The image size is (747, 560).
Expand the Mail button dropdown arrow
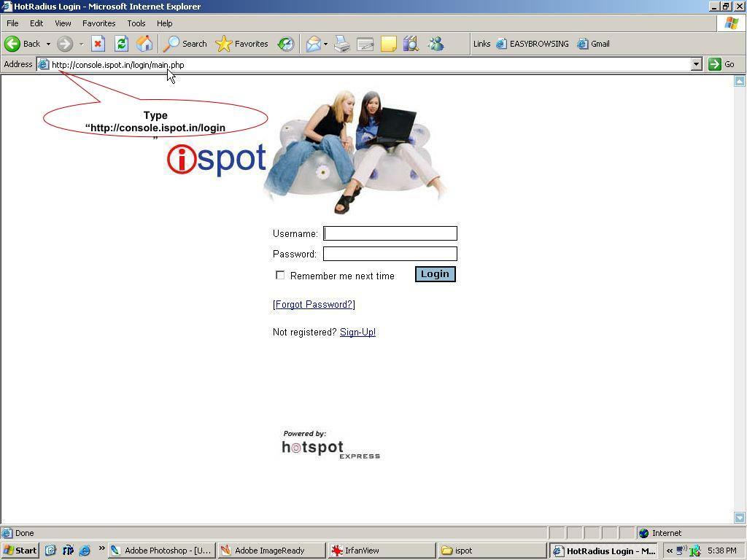[325, 44]
